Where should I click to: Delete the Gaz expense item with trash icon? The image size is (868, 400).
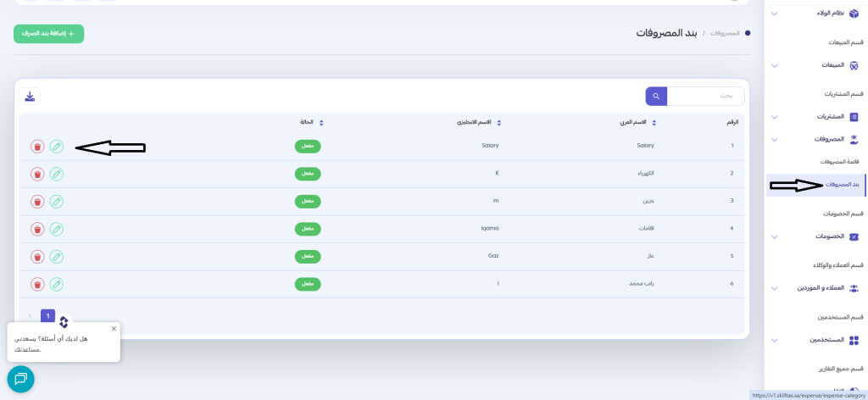[37, 256]
